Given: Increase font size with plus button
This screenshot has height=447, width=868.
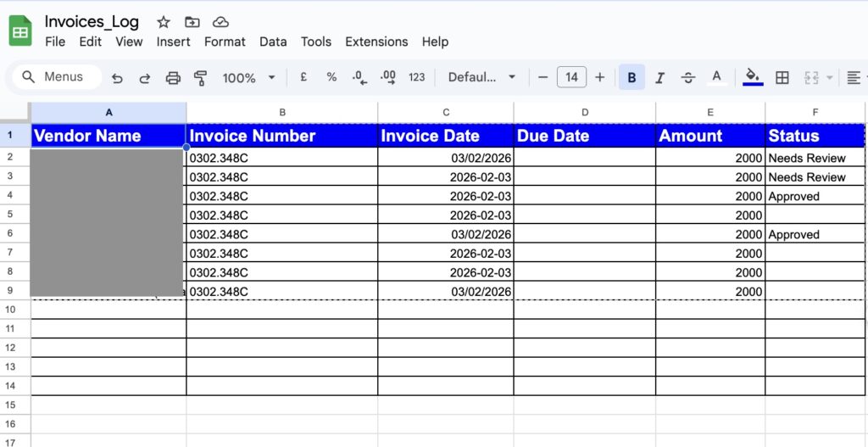Looking at the screenshot, I should [x=600, y=77].
